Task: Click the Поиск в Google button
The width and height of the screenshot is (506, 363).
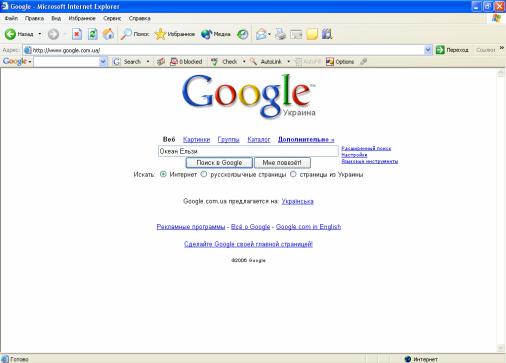Action: 219,163
